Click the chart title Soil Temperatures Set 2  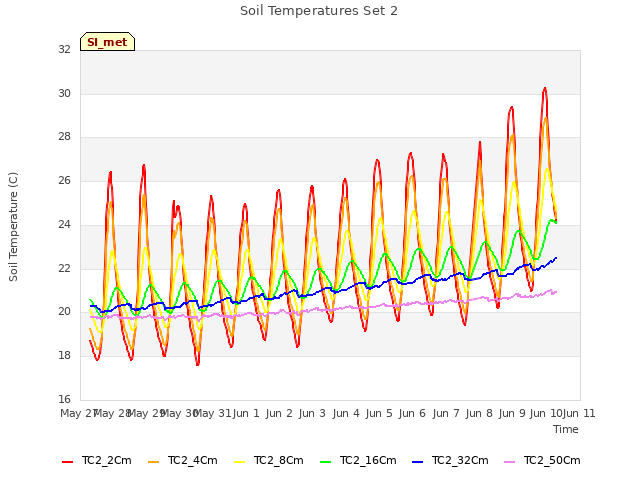pyautogui.click(x=319, y=11)
